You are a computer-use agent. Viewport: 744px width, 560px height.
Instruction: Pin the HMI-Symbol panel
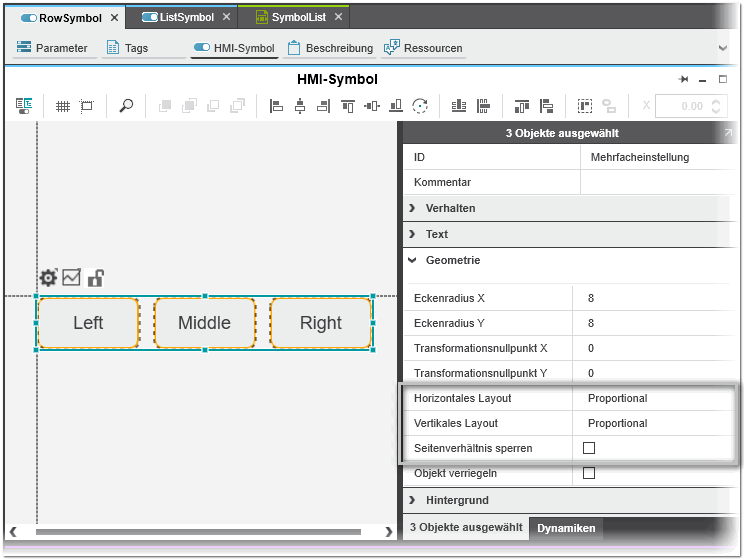[684, 80]
